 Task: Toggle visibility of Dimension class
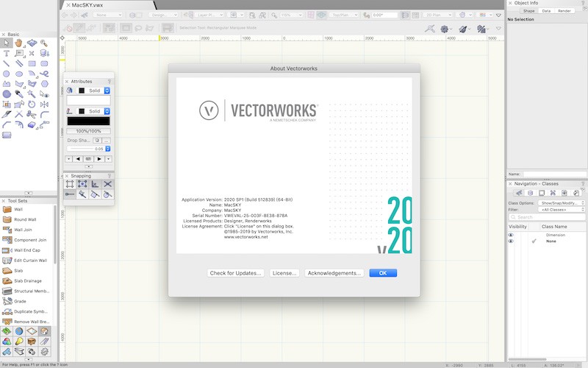(510, 235)
